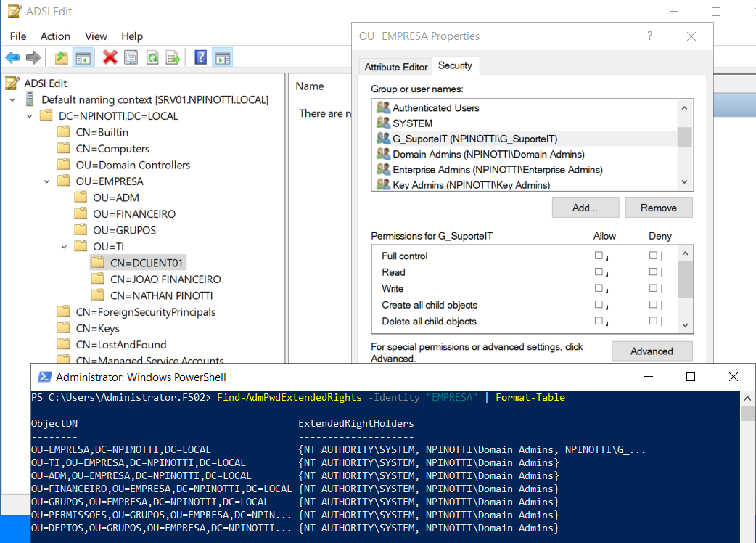
Task: Toggle the Show/Hide console tree icon
Action: tap(83, 58)
